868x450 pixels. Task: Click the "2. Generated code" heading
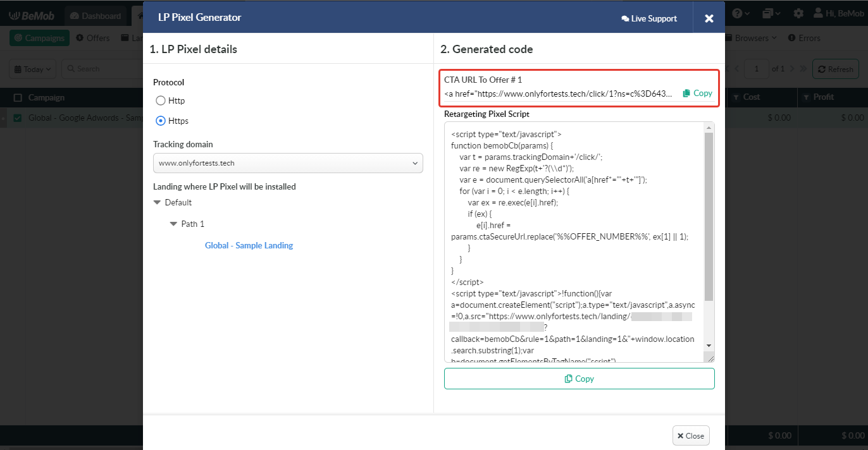pos(487,49)
